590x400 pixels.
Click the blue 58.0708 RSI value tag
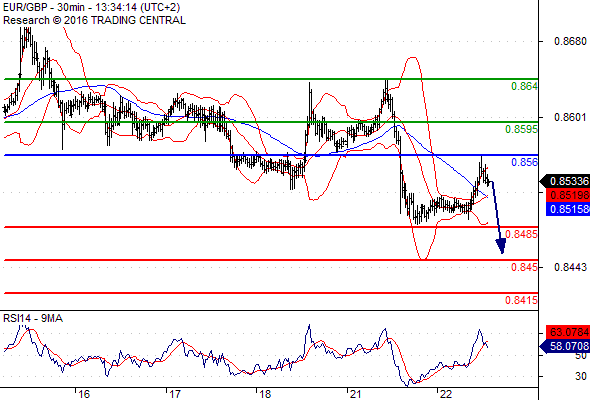coord(565,346)
